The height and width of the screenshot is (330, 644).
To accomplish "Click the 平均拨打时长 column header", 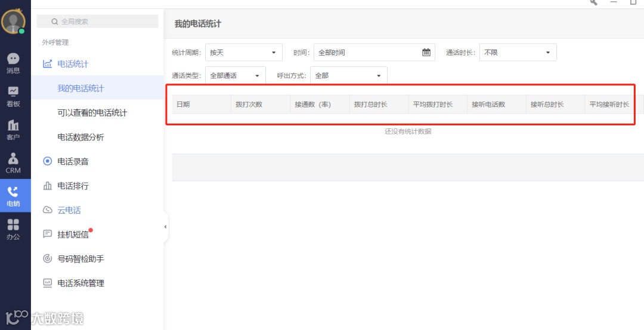I will pyautogui.click(x=438, y=104).
